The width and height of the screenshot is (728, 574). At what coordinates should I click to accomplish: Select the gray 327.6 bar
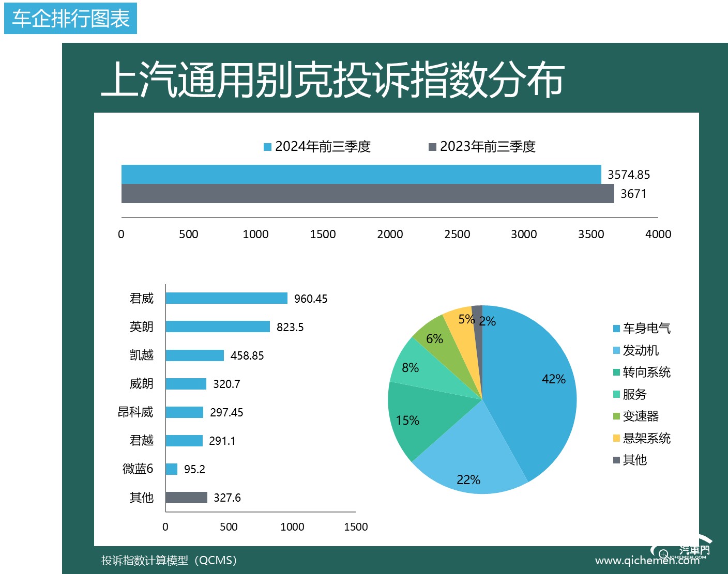point(187,497)
